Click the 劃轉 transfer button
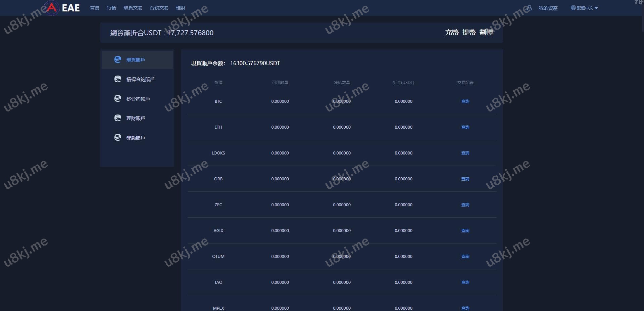Viewport: 644px width, 311px height. (x=486, y=32)
